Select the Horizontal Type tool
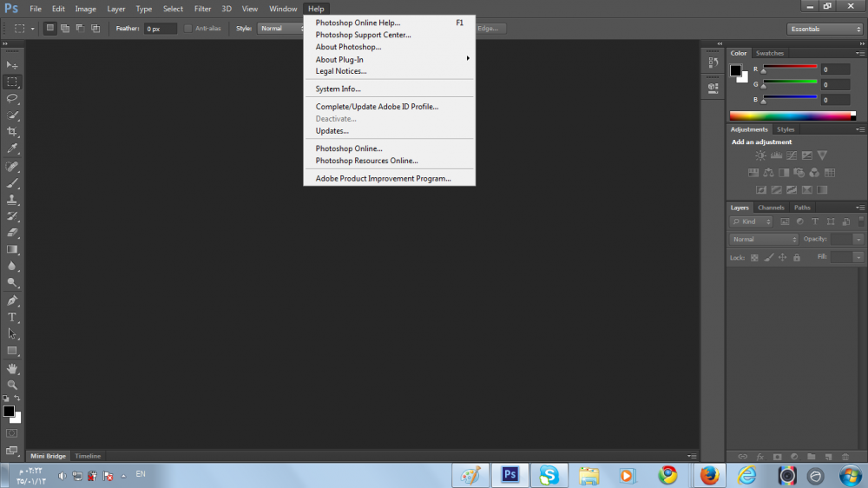The image size is (868, 488). [x=12, y=317]
